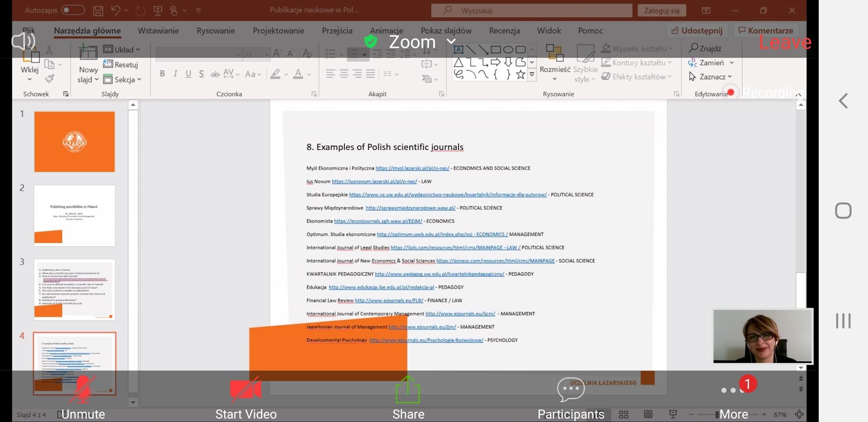The image size is (868, 422).
Task: Click the reading view icon in status bar
Action: (x=648, y=414)
